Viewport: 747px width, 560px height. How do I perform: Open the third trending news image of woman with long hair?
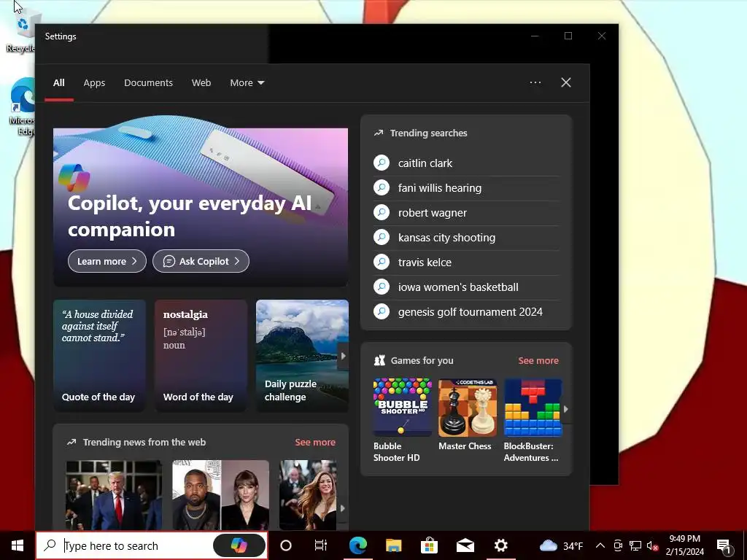tap(308, 495)
